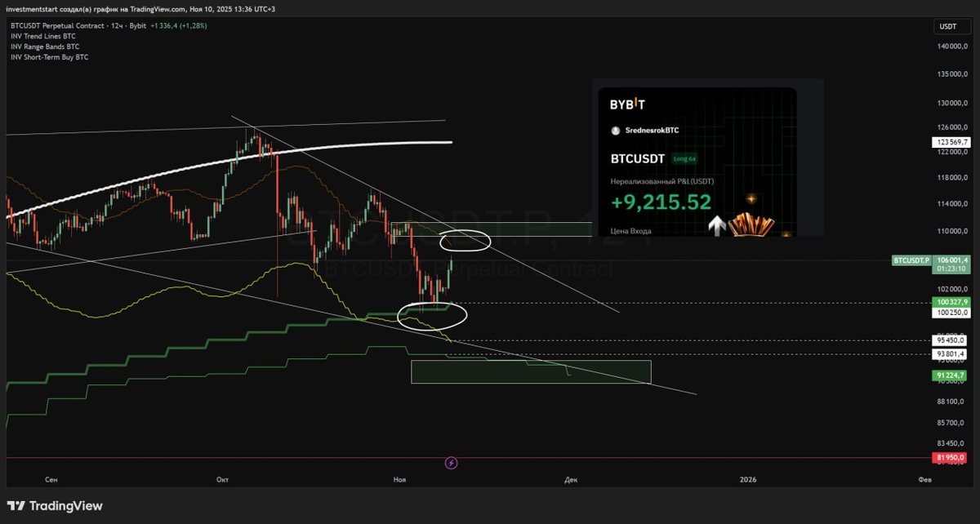
Task: Select the BTCUSDT Perpetual Contract chart title
Action: pos(77,26)
